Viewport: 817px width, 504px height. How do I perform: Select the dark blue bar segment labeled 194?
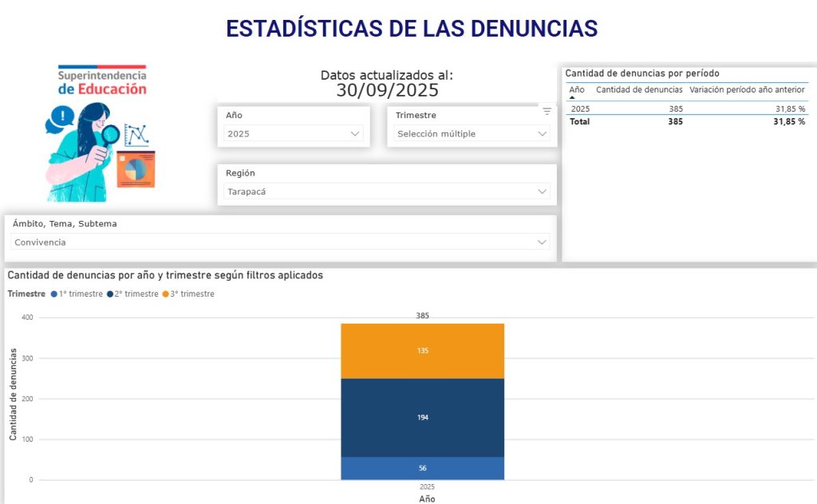tap(422, 417)
